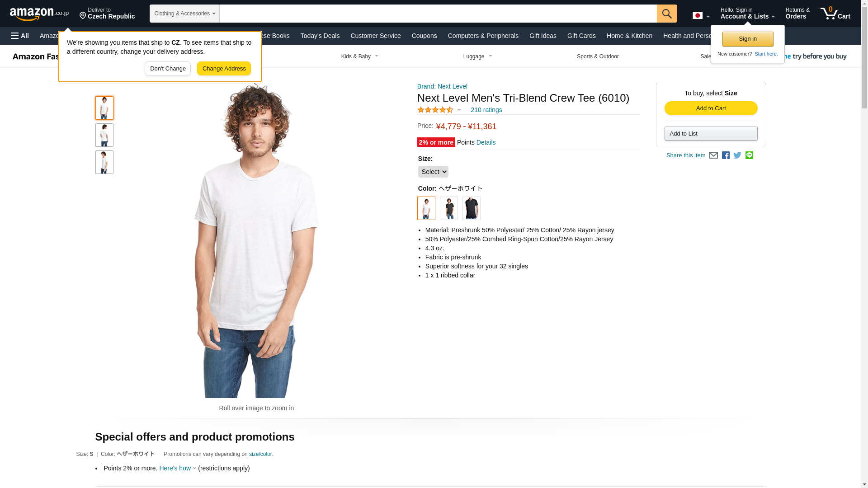868x488 pixels.
Task: Share this item on Twitter
Action: (737, 155)
